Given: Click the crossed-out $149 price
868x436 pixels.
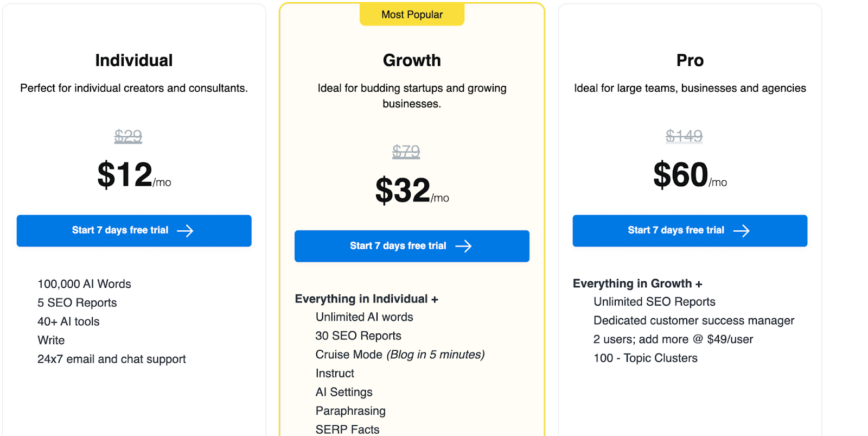Looking at the screenshot, I should pyautogui.click(x=684, y=136).
